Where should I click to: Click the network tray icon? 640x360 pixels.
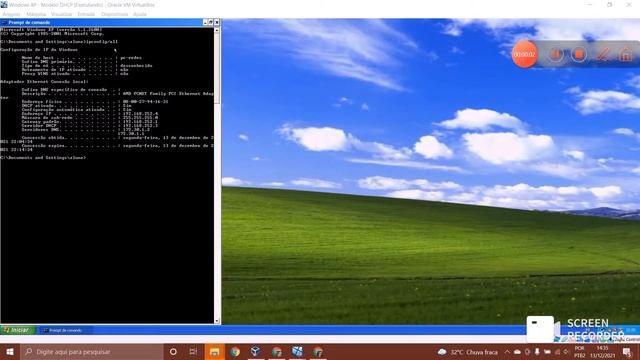click(x=557, y=352)
